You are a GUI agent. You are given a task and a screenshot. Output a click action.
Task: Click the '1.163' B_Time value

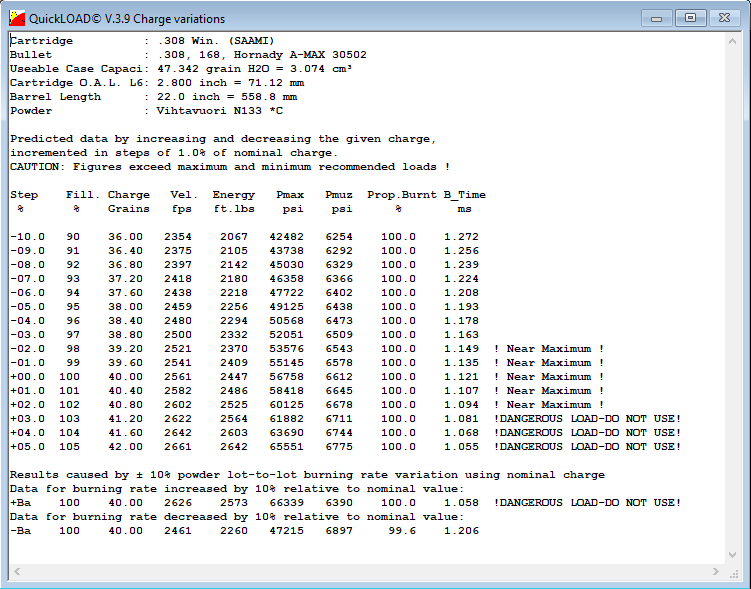461,335
